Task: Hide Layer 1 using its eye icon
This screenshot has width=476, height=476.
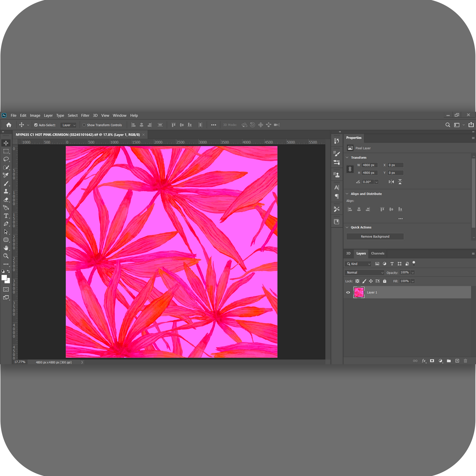Action: point(348,293)
